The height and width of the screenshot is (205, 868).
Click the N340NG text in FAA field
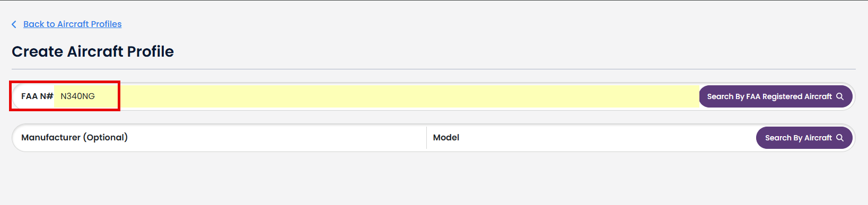click(77, 96)
